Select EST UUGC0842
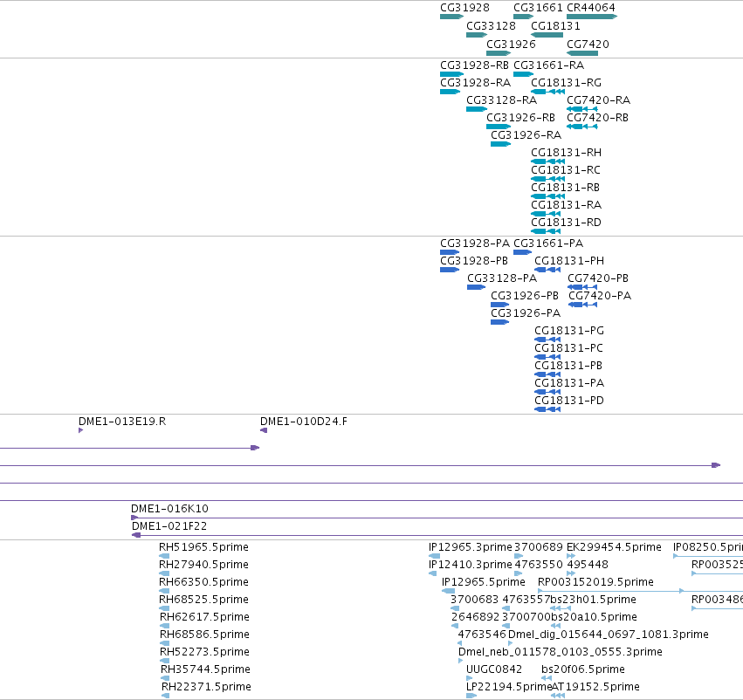The height and width of the screenshot is (700, 743). (x=470, y=679)
